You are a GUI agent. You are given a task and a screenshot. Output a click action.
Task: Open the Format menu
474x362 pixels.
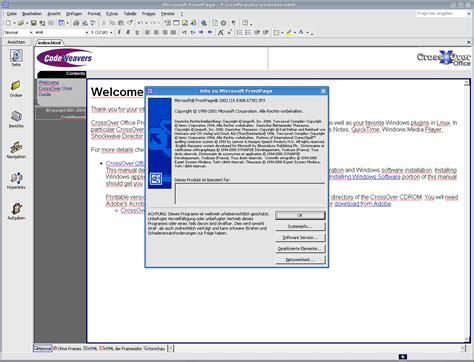point(94,14)
